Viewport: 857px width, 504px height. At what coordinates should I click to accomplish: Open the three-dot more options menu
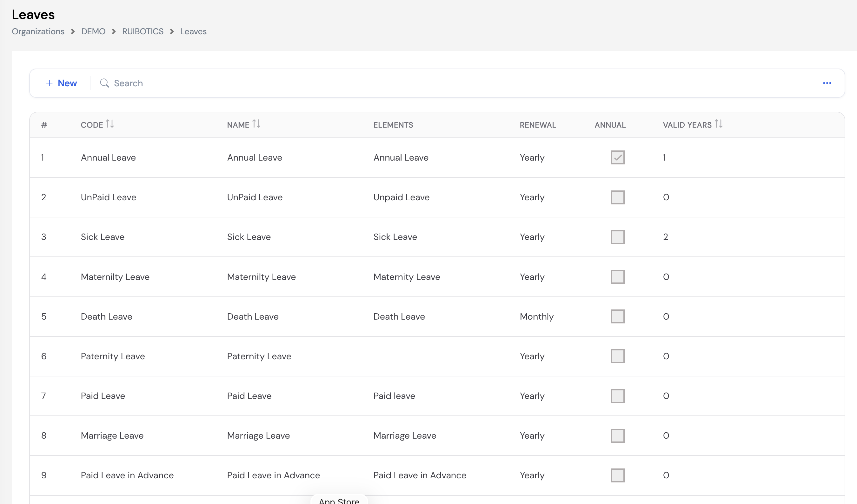point(827,83)
